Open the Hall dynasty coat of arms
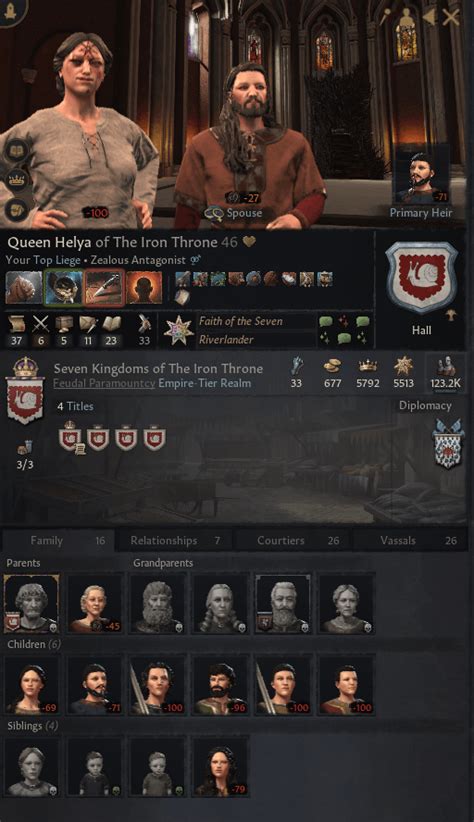The height and width of the screenshot is (822, 474). point(421,277)
